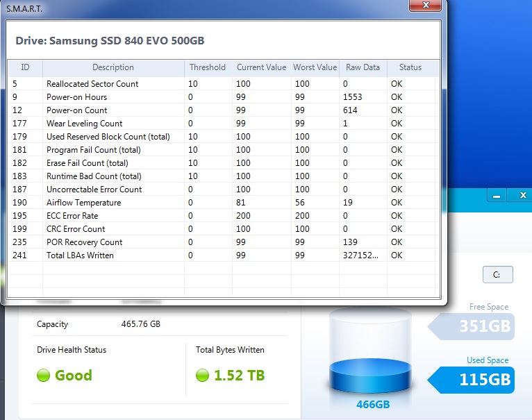The height and width of the screenshot is (420, 532).
Task: Click the blue drive cylinder graphic
Action: coord(370,352)
